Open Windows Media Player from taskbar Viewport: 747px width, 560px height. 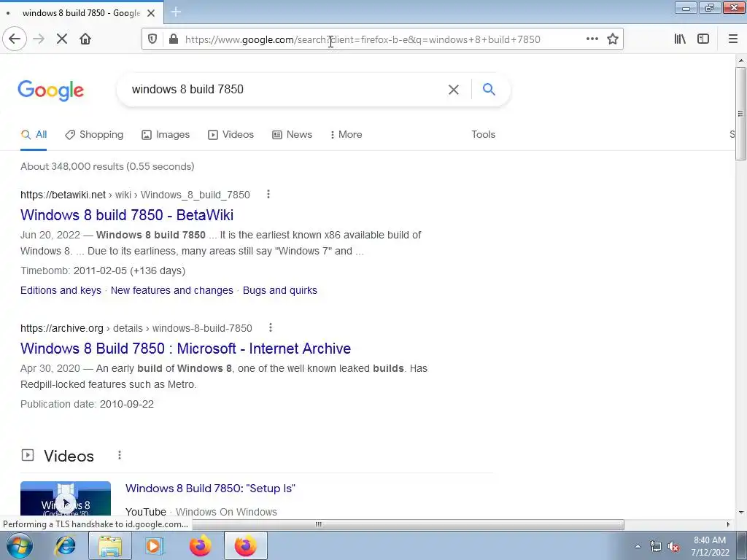pyautogui.click(x=155, y=545)
